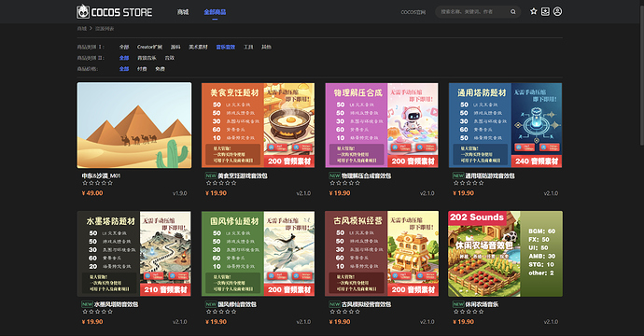Select the 全部商品 nav tab
The width and height of the screenshot is (644, 336).
point(215,12)
